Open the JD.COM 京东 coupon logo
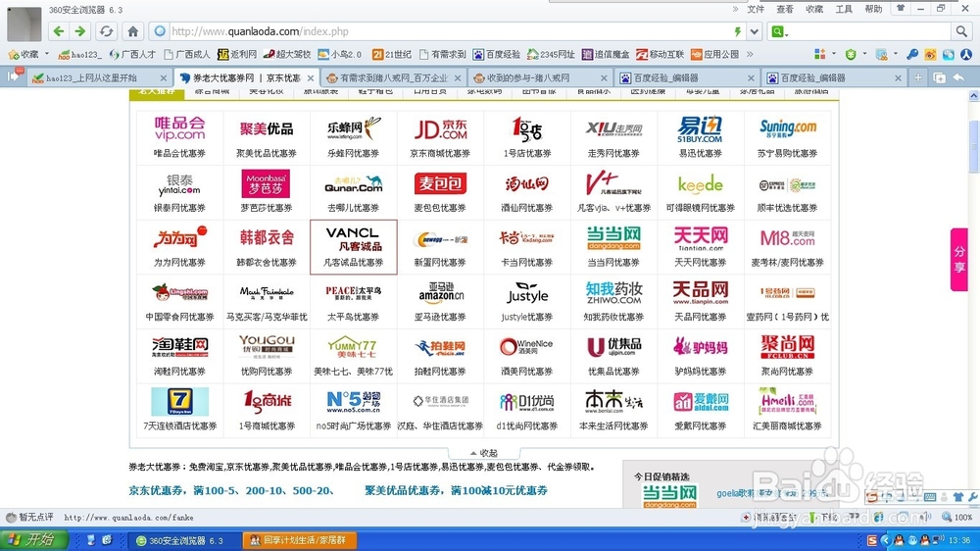The height and width of the screenshot is (551, 980). [441, 128]
